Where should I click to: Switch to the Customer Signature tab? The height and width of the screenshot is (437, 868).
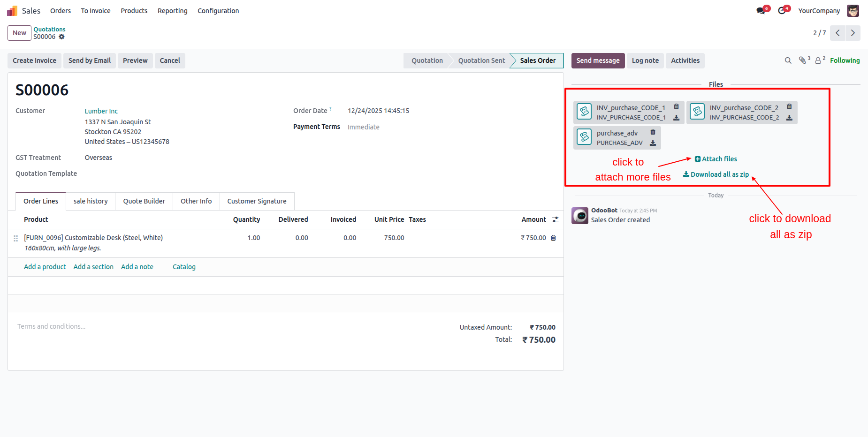(x=257, y=201)
